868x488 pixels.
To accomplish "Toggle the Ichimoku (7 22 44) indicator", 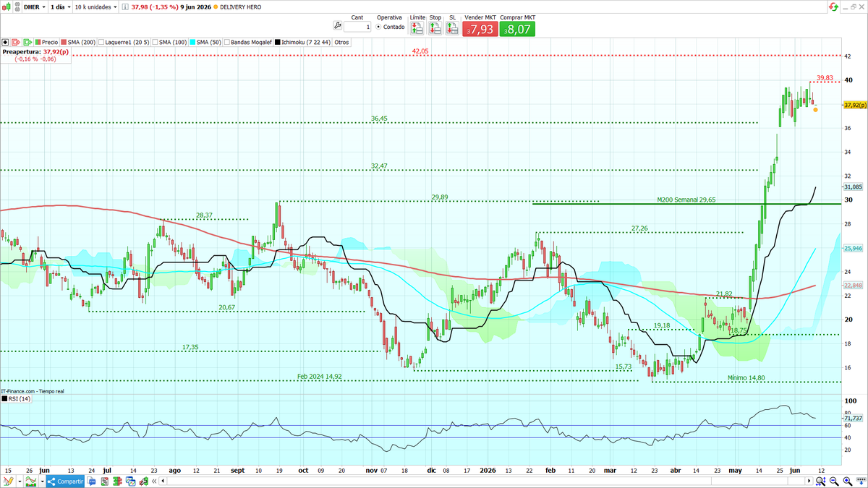I will pos(304,42).
